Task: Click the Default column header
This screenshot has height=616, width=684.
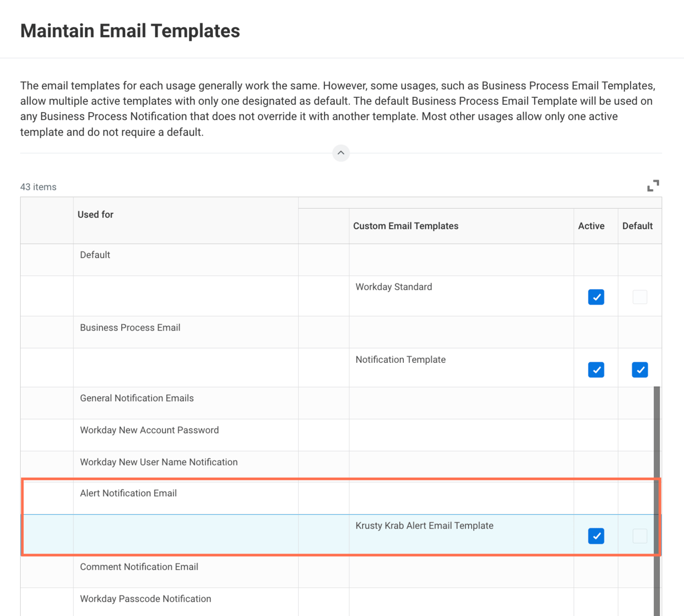Action: [637, 226]
